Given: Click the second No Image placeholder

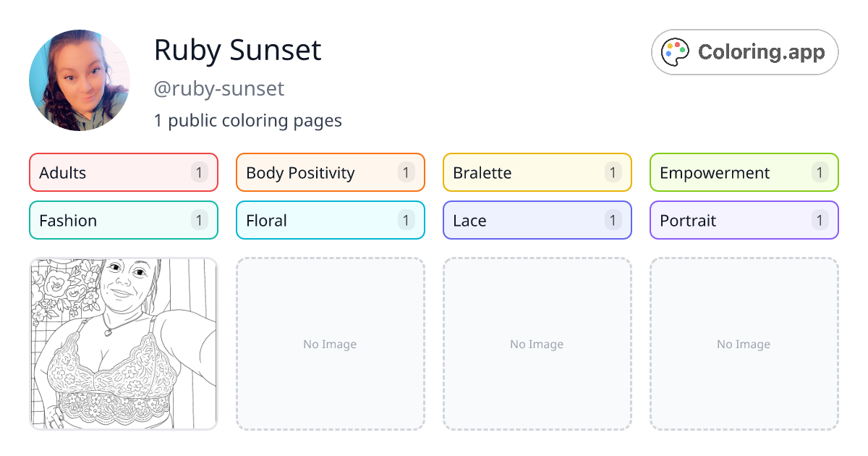Looking at the screenshot, I should (x=330, y=344).
